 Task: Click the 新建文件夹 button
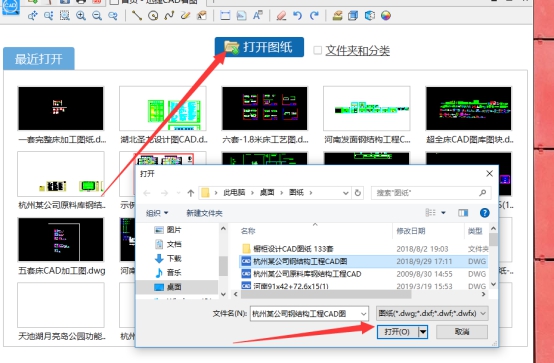(x=205, y=213)
